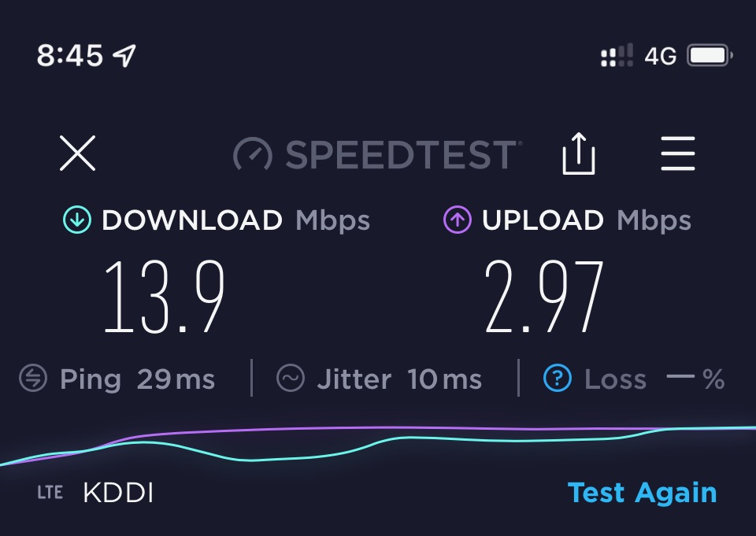The image size is (756, 536).
Task: Tap the battery indicator icon
Action: (x=710, y=55)
